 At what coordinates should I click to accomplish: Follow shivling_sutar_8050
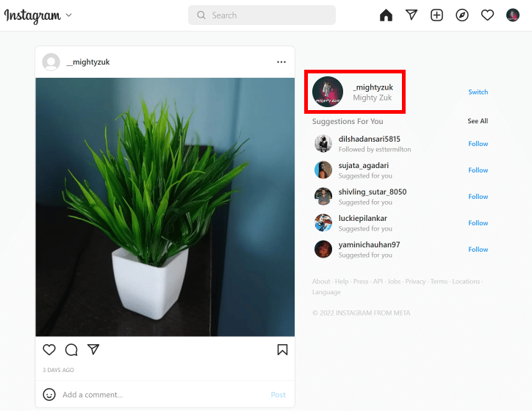[x=478, y=197]
